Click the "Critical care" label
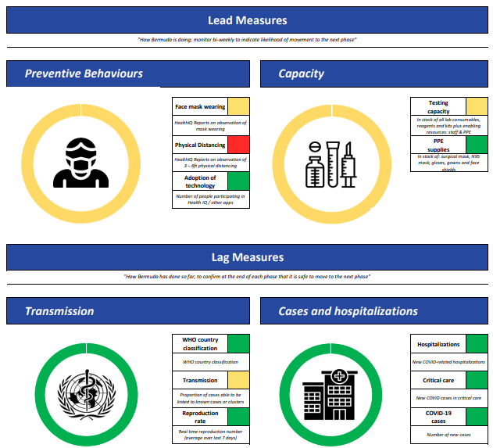This screenshot has height=448, width=493. (x=438, y=380)
